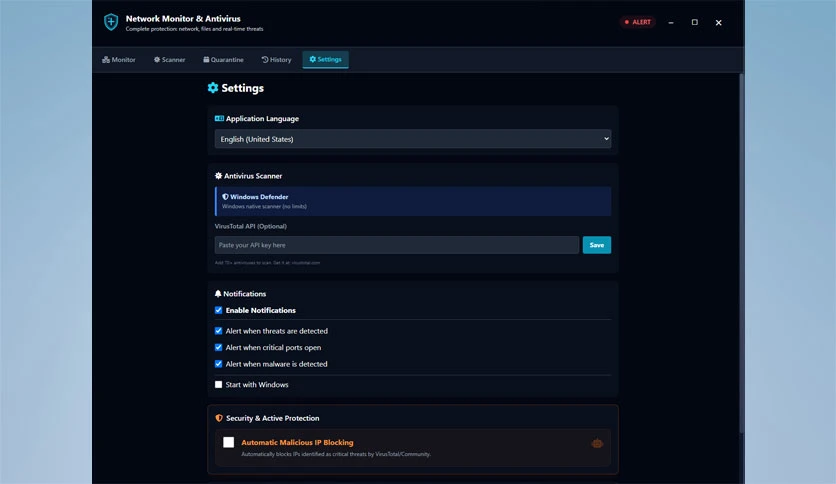Click the orange icon right of IP Blocking
The height and width of the screenshot is (484, 836).
tap(597, 443)
